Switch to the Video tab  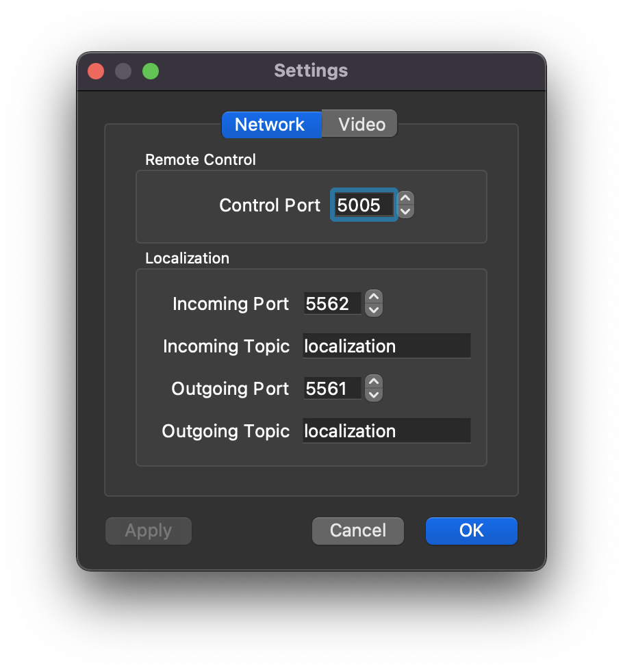tap(361, 125)
